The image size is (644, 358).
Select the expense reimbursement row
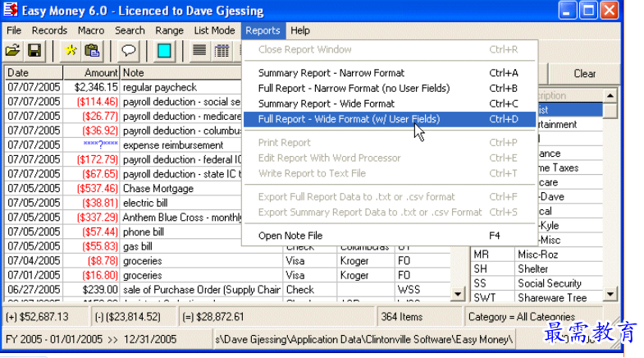point(123,145)
